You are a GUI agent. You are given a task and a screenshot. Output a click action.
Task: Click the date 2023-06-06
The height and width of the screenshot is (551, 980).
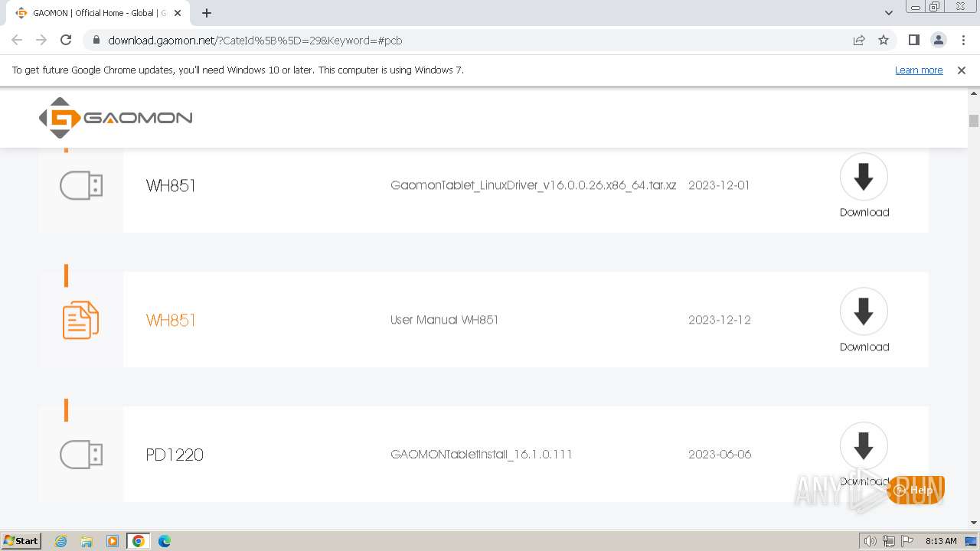[720, 455]
